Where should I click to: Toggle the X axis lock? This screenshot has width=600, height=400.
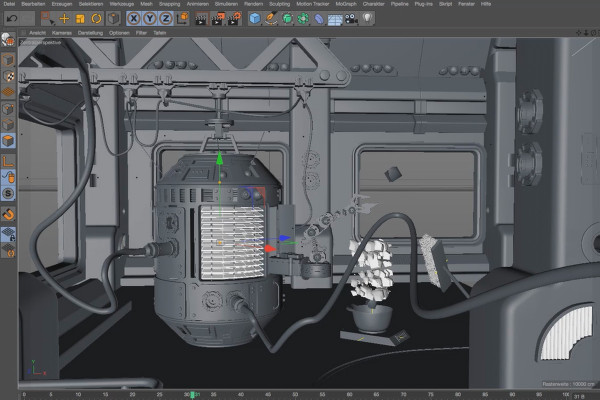coord(134,18)
